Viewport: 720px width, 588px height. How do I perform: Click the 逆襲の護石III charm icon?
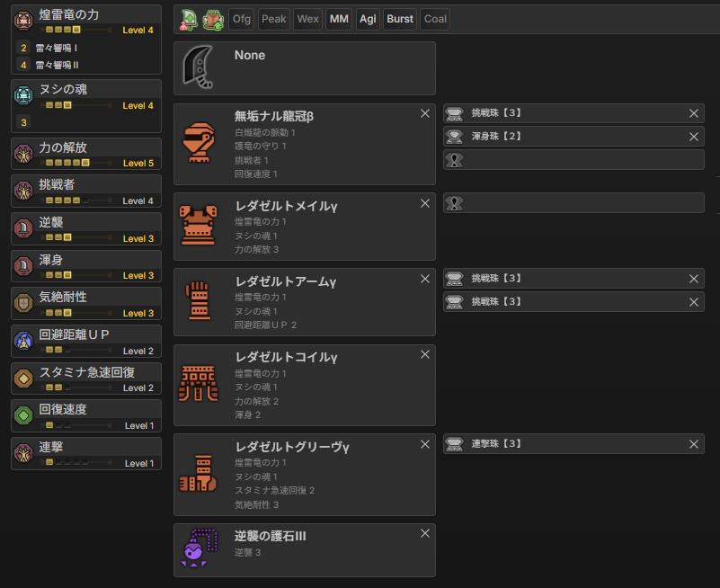point(198,549)
